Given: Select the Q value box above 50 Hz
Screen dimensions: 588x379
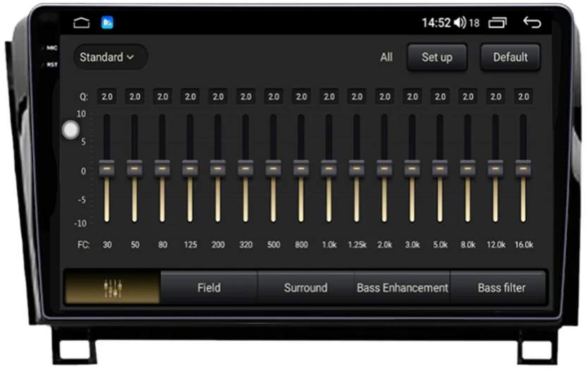Looking at the screenshot, I should tap(135, 97).
